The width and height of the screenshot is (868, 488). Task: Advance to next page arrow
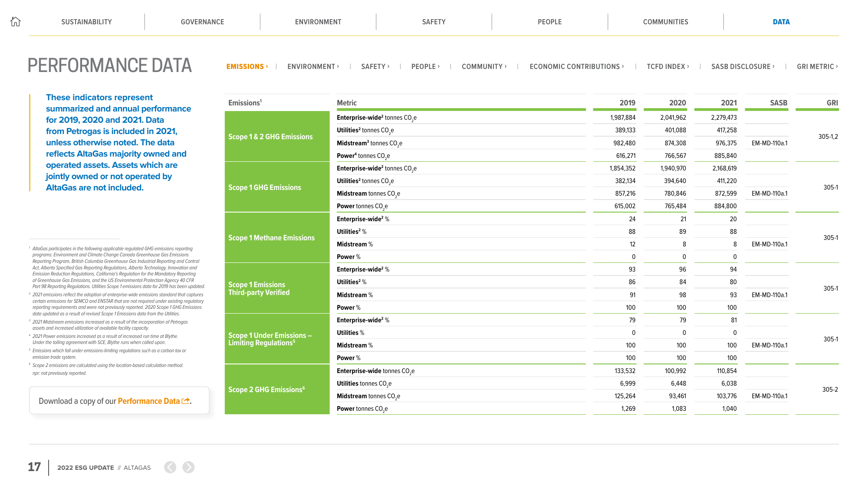point(188,467)
